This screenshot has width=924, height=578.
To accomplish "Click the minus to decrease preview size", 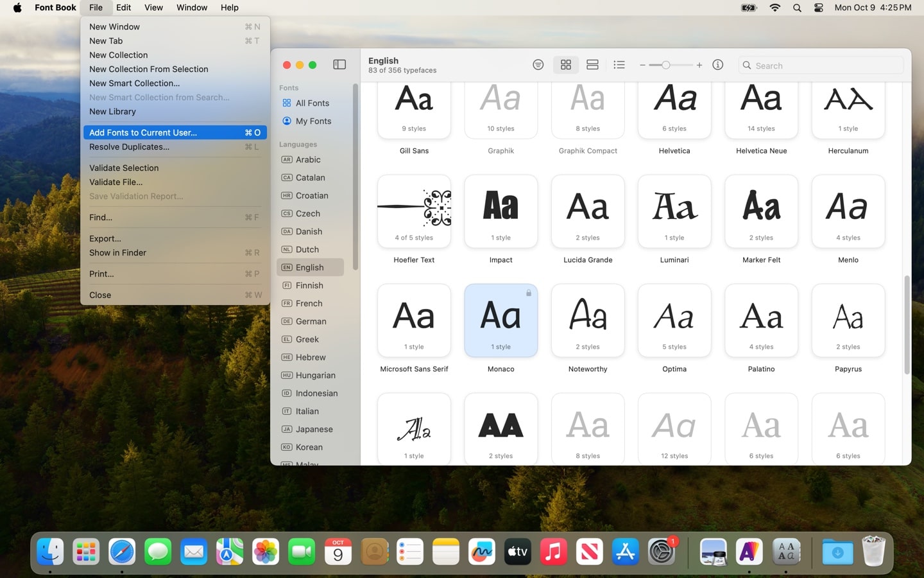I will 642,65.
